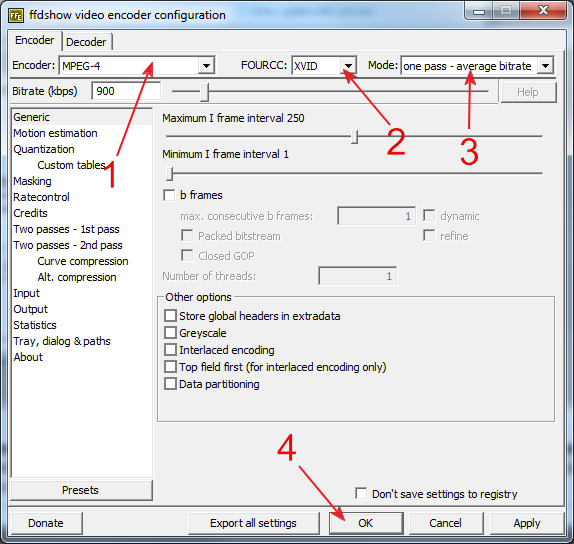Click the Apply button
The height and width of the screenshot is (544, 574).
pos(527,523)
